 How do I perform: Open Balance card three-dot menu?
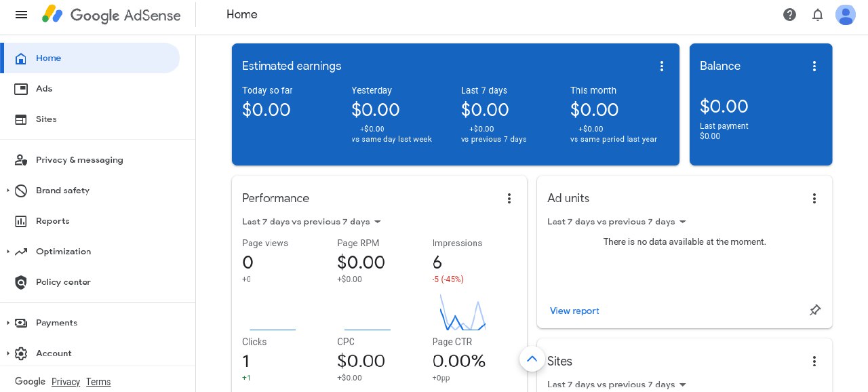pyautogui.click(x=814, y=66)
